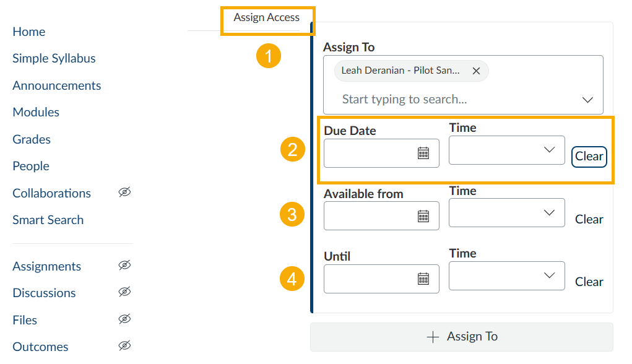Clear the Due Date field
This screenshot has width=632, height=364.
click(589, 157)
